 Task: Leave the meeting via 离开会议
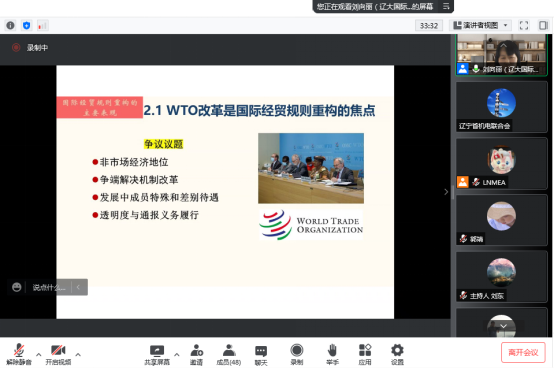pos(523,352)
